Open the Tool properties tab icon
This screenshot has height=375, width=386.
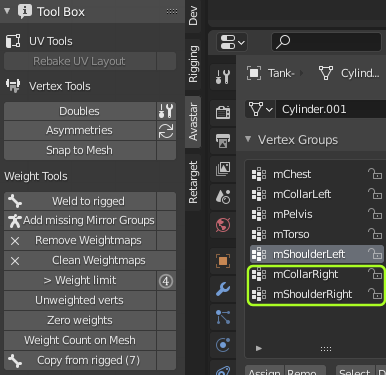point(223,77)
